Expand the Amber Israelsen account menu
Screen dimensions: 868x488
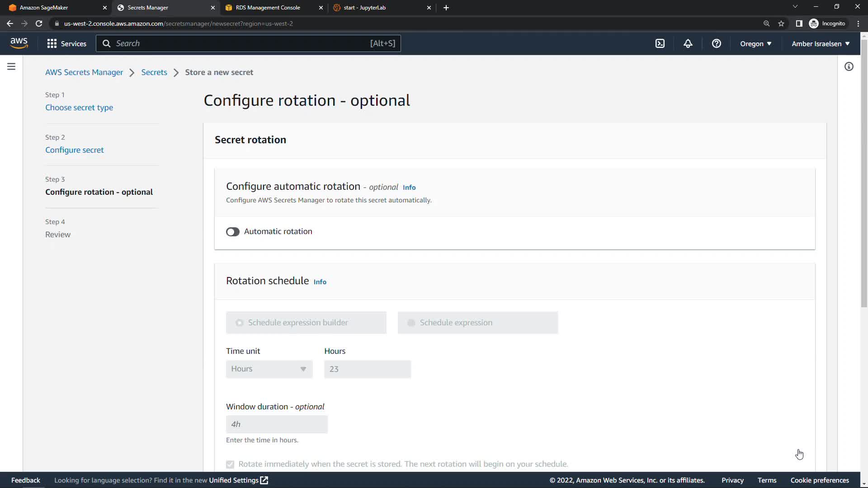point(820,43)
